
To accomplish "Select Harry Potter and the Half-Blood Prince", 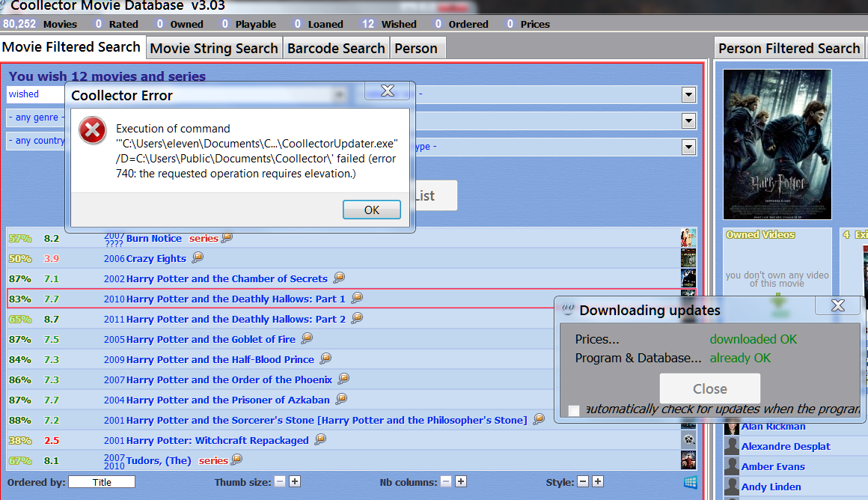I will [x=220, y=359].
